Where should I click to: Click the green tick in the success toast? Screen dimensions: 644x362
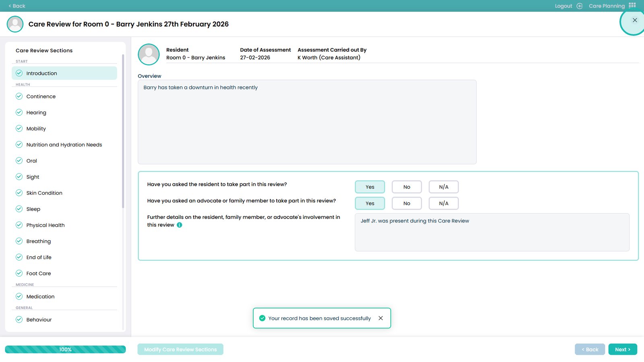262,318
